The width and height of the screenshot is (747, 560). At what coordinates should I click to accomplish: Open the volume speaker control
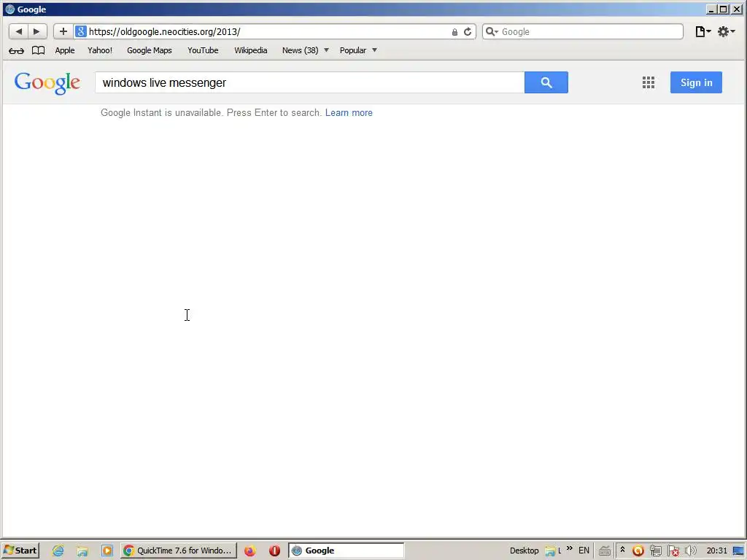pos(690,551)
